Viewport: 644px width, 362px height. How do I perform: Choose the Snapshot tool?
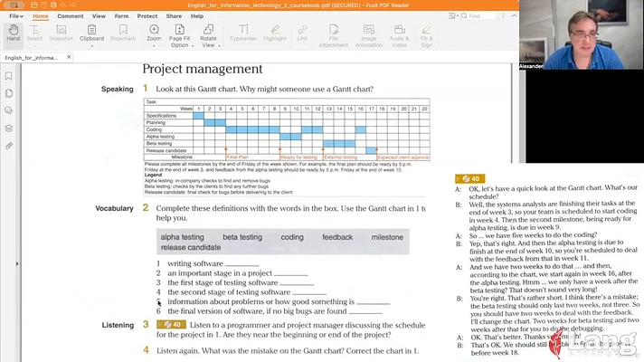tap(61, 33)
